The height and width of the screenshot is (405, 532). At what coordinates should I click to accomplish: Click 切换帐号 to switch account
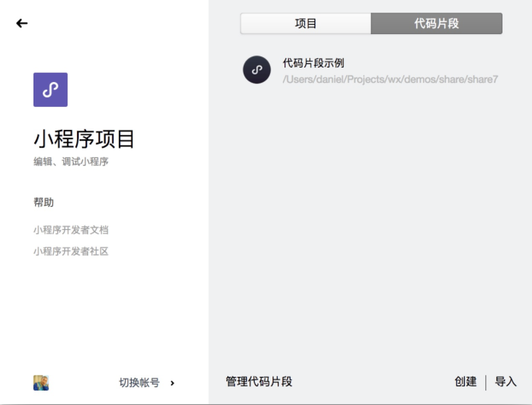139,383
